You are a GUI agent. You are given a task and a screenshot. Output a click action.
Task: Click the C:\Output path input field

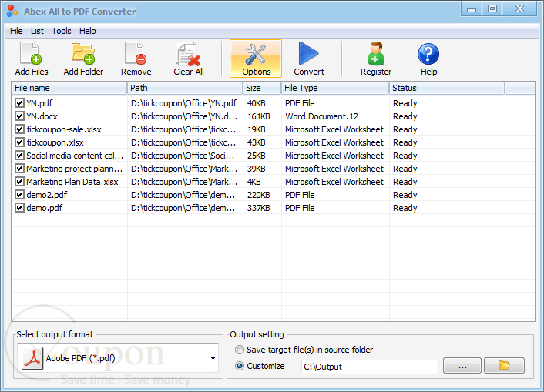370,367
